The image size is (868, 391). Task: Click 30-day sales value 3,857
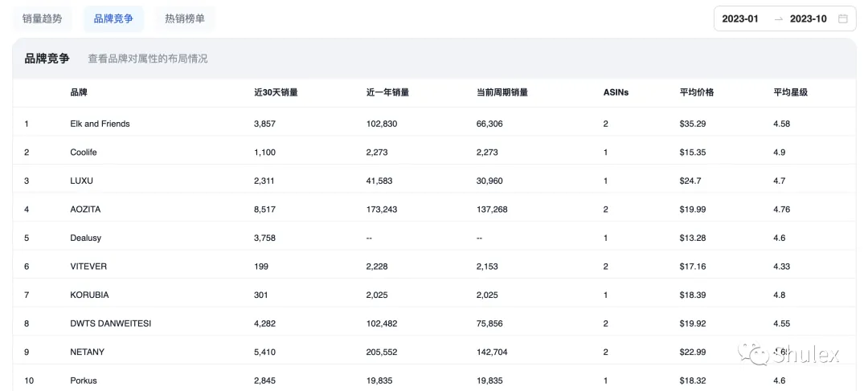(x=264, y=124)
